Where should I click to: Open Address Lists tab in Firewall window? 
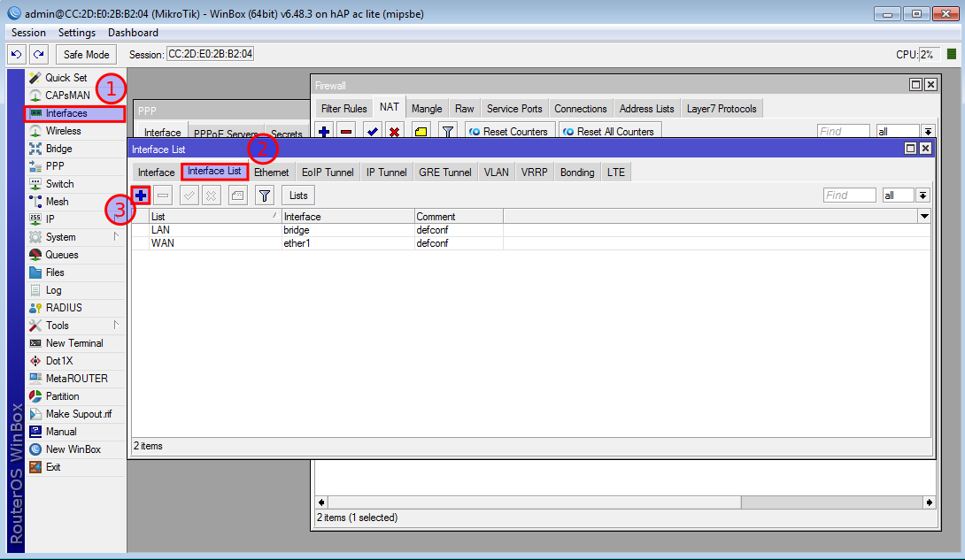[647, 109]
